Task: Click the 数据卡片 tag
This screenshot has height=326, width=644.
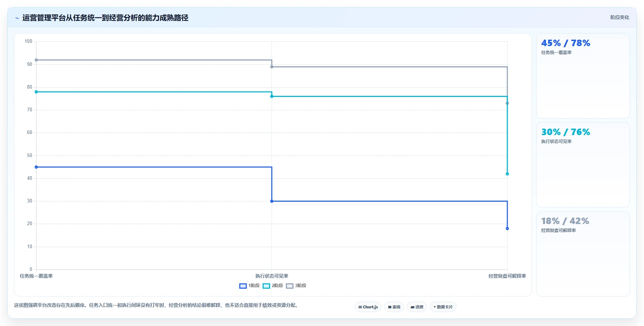Action: pyautogui.click(x=443, y=307)
